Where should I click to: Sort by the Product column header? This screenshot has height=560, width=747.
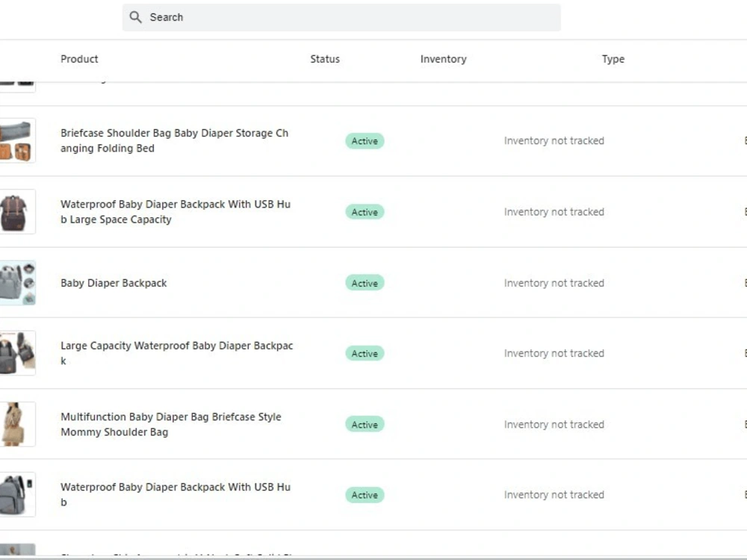[79, 59]
